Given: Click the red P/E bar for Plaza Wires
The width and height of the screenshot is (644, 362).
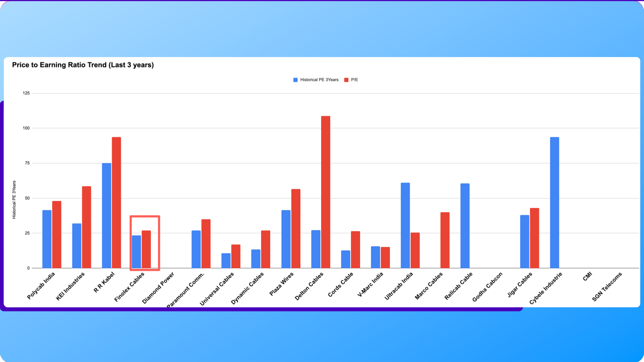Looking at the screenshot, I should click(296, 229).
